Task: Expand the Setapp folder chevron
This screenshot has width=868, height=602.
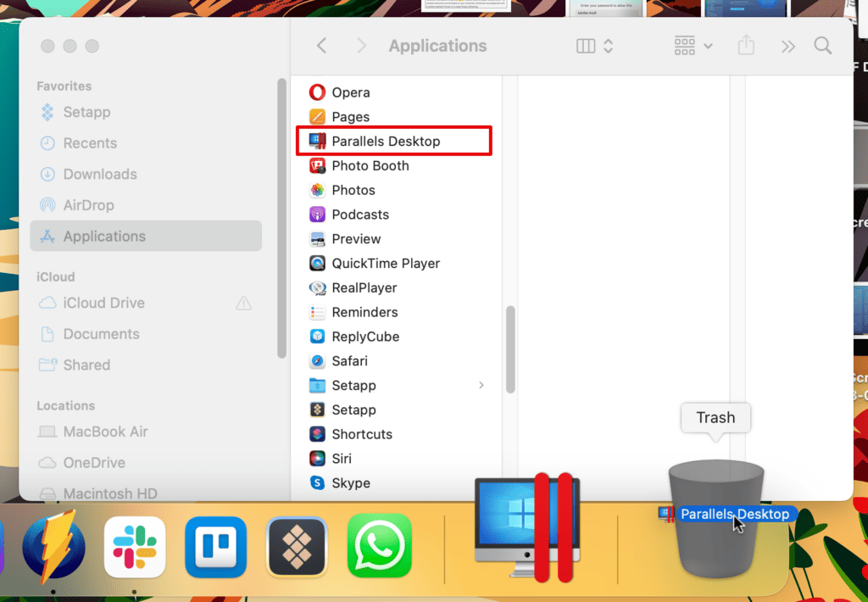Action: 481,385
